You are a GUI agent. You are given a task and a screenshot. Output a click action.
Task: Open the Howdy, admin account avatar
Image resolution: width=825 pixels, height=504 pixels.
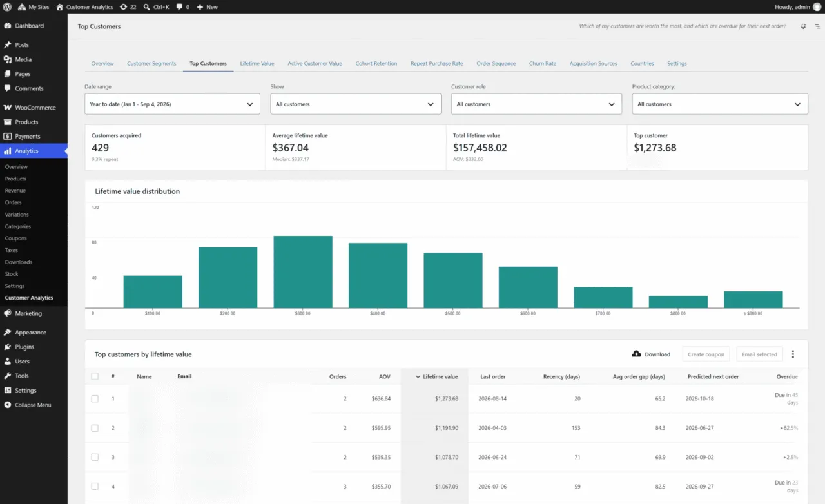click(x=817, y=7)
